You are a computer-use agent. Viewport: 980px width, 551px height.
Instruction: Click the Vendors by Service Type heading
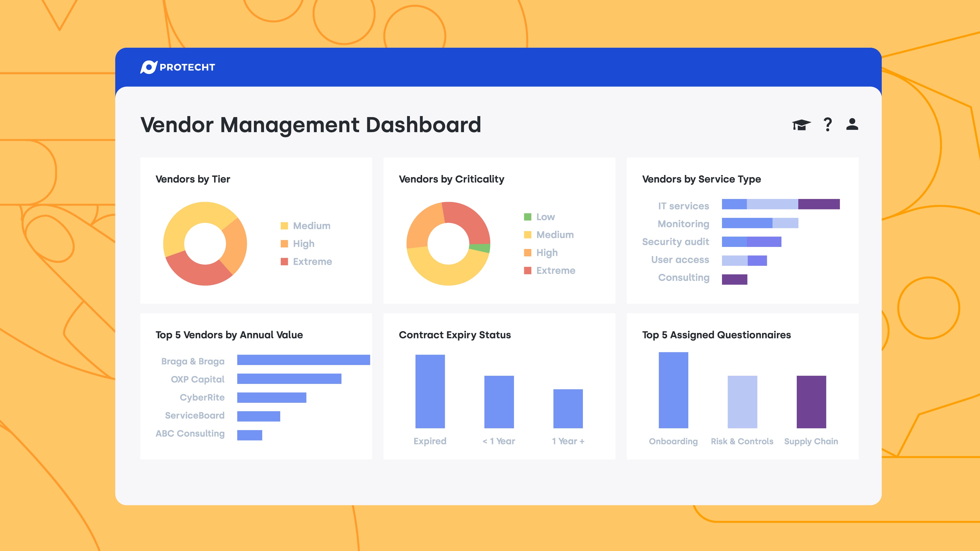tap(702, 180)
